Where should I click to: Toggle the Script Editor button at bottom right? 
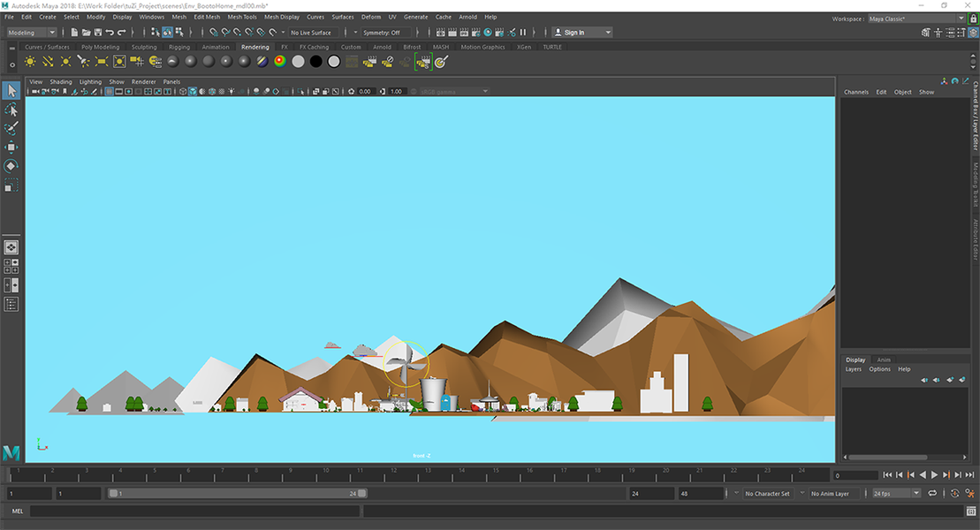click(x=970, y=511)
